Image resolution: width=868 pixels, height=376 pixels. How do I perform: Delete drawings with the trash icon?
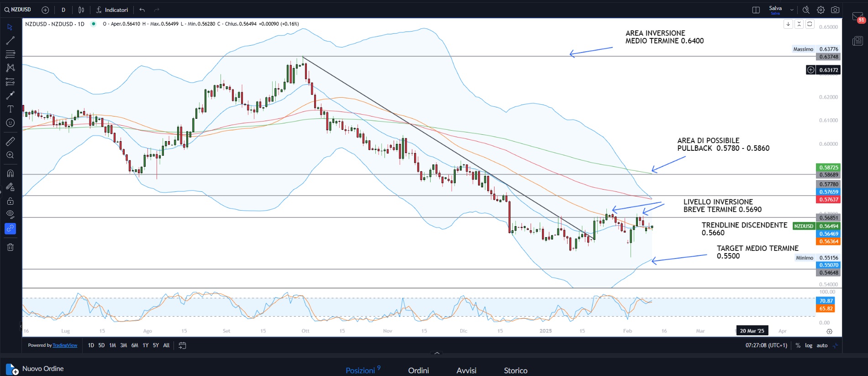[x=10, y=247]
